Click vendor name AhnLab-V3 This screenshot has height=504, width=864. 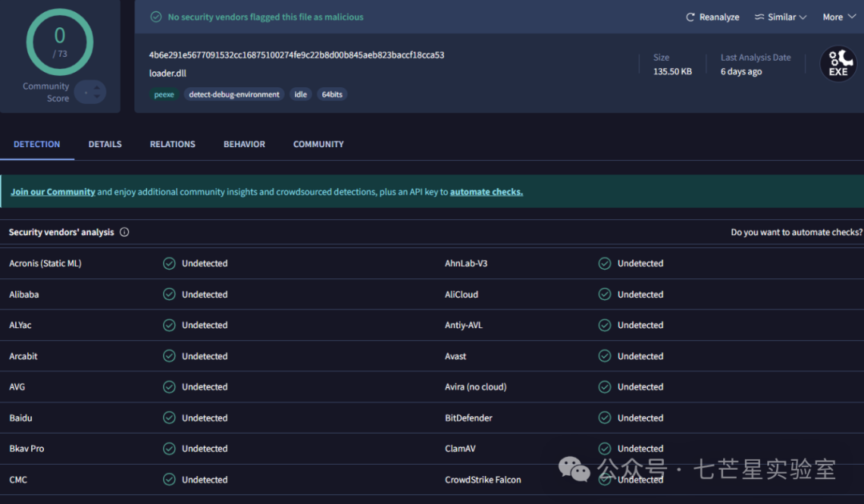coord(466,263)
